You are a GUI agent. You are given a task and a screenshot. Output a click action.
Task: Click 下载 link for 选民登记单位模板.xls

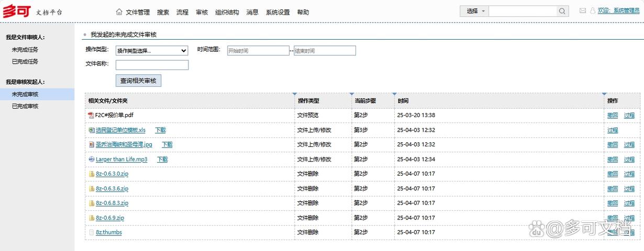point(160,130)
